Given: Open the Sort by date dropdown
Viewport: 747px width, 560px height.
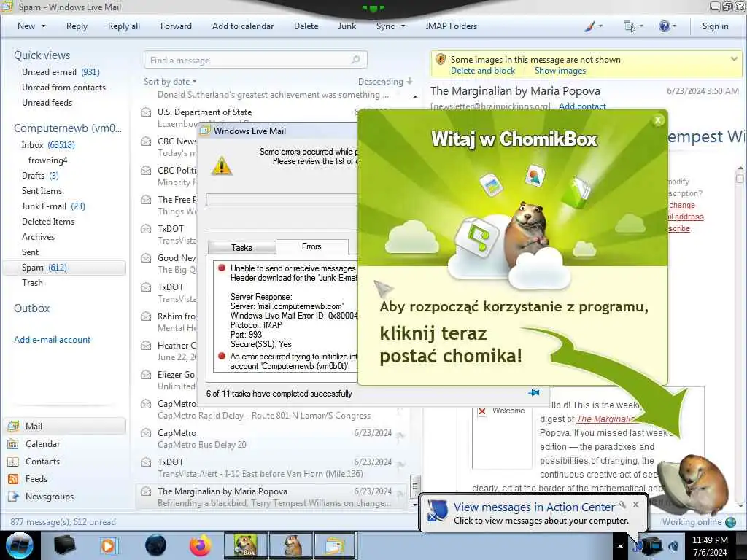Looking at the screenshot, I should click(170, 82).
